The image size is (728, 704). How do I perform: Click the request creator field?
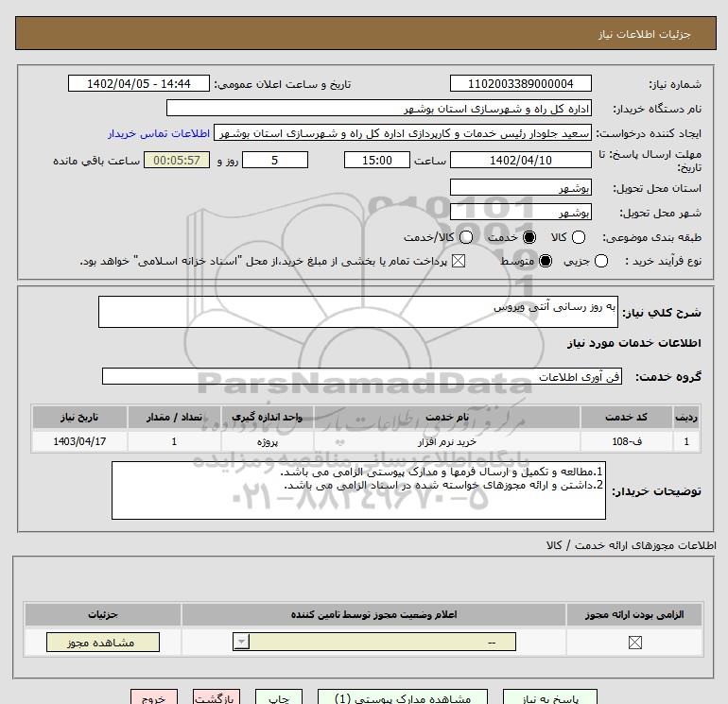coord(403,133)
